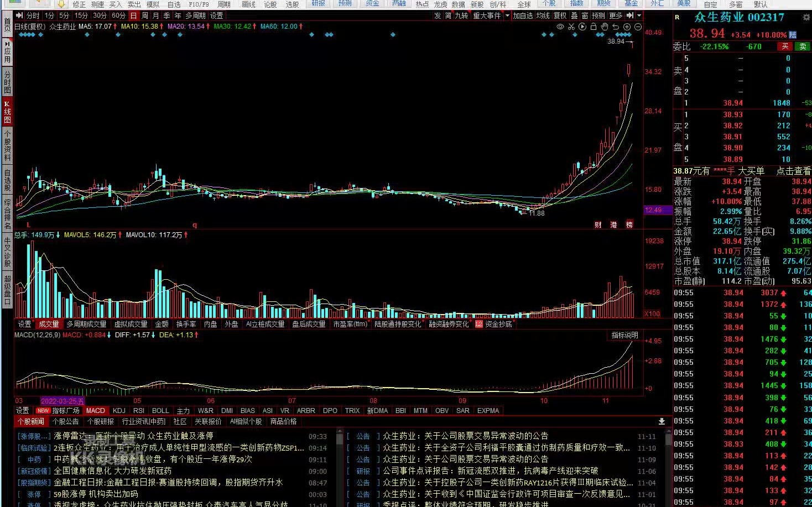Click the arrow-bar icon after 更多
Image resolution: width=812 pixels, height=507 pixels.
coord(630,15)
